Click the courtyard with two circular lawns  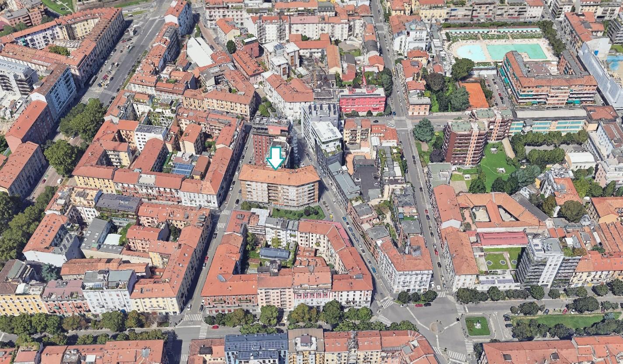pos(498,261)
